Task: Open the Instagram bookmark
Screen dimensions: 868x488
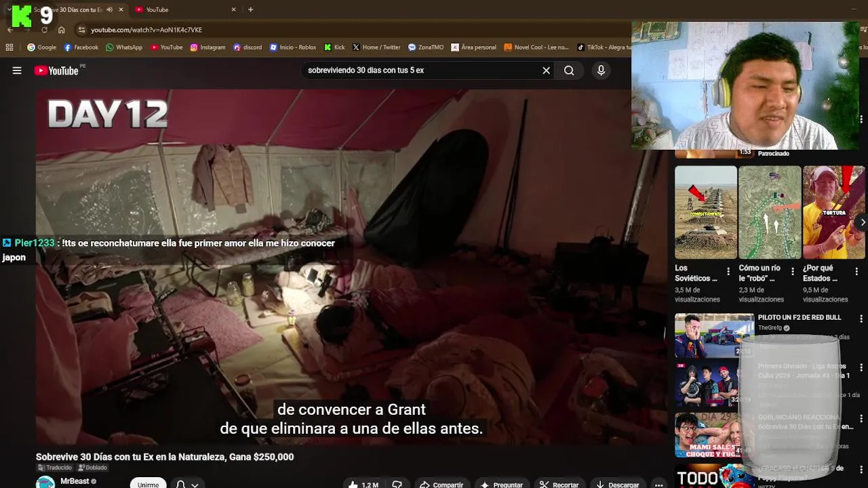Action: tap(208, 47)
